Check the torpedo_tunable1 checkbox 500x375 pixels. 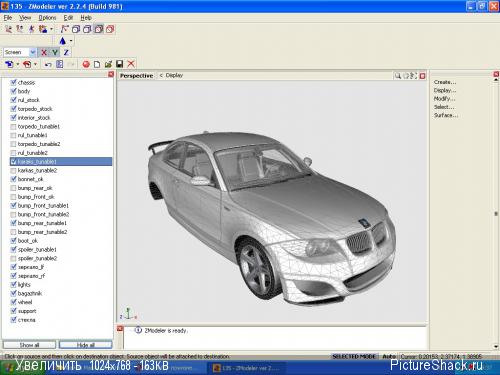(13, 126)
